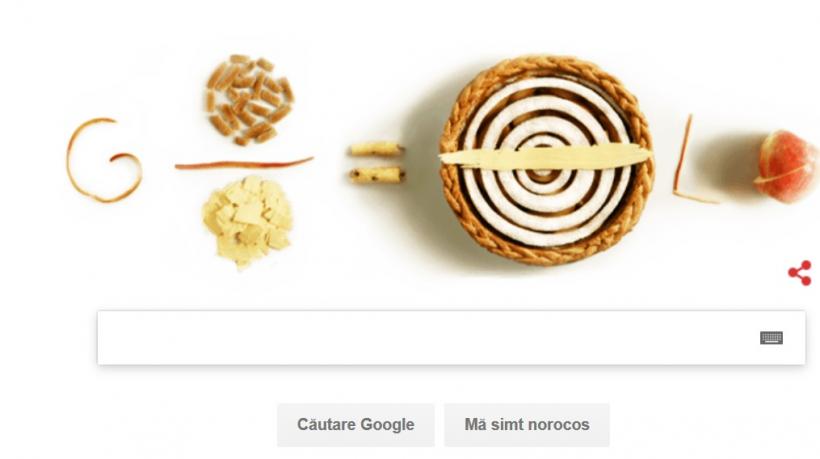Click the Mă simt norocos button
The height and width of the screenshot is (459, 820).
coord(527,424)
